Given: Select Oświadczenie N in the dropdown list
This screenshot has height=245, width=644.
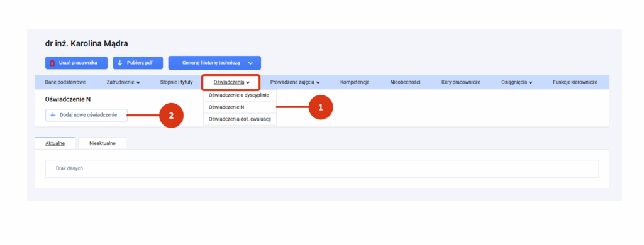Looking at the screenshot, I should (240, 107).
